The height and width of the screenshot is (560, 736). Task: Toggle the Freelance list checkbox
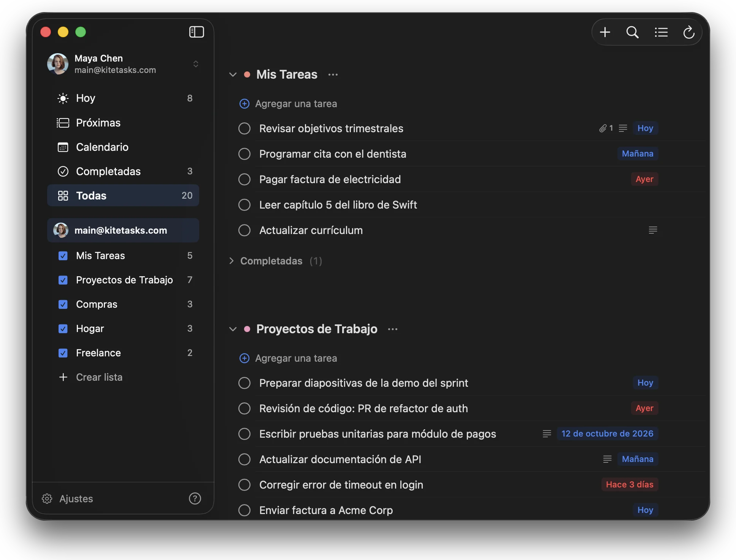pos(63,353)
